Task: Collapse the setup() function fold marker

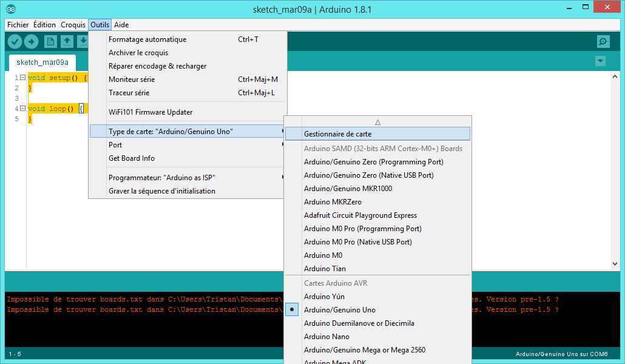Action: (22, 78)
